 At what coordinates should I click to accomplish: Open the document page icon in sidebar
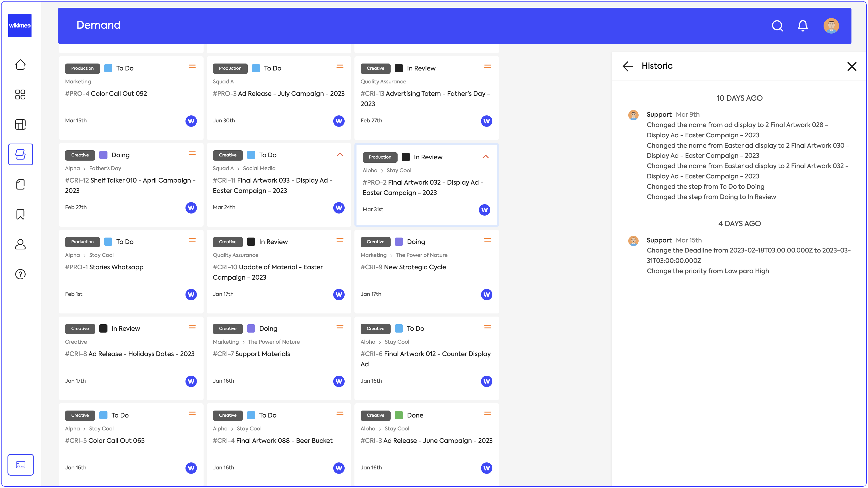click(20, 184)
